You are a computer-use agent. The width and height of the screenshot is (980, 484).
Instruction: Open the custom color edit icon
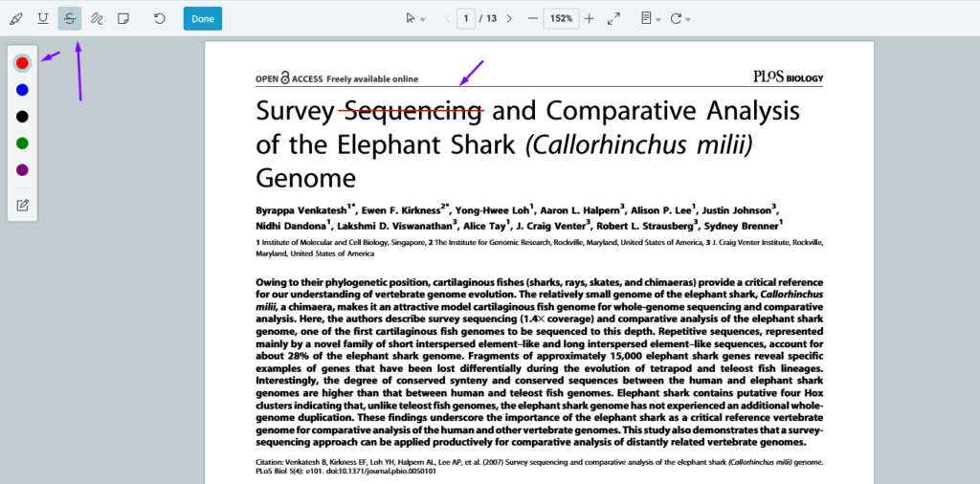coord(22,205)
